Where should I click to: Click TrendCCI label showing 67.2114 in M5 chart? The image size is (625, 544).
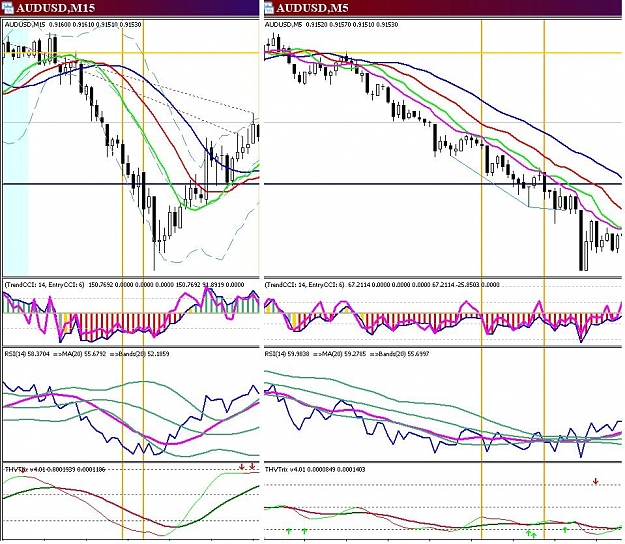(382, 285)
